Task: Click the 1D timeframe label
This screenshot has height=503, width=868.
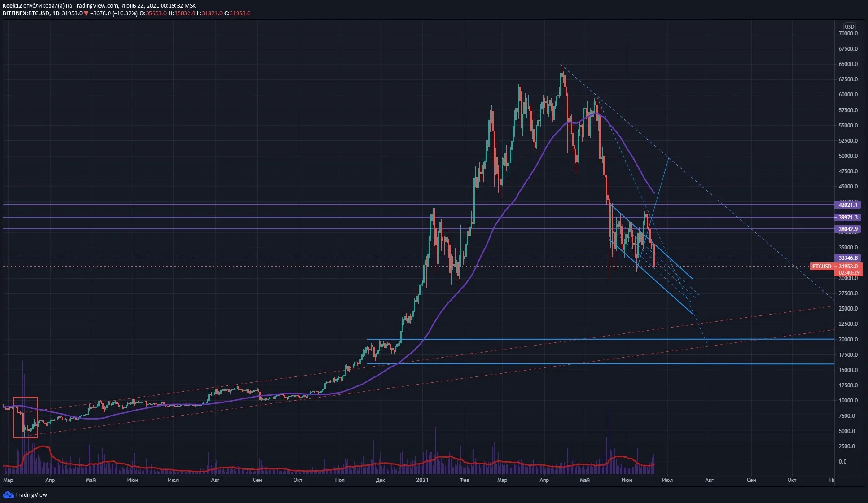Action: click(x=56, y=13)
